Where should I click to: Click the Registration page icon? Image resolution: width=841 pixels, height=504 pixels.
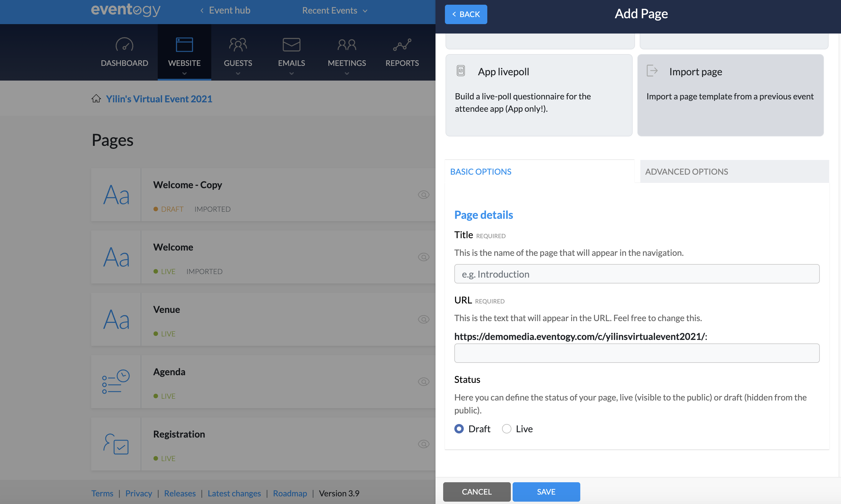(x=115, y=444)
